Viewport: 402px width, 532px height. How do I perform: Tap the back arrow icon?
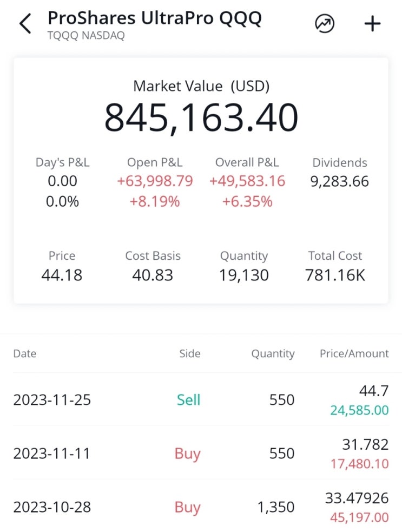[x=25, y=24]
